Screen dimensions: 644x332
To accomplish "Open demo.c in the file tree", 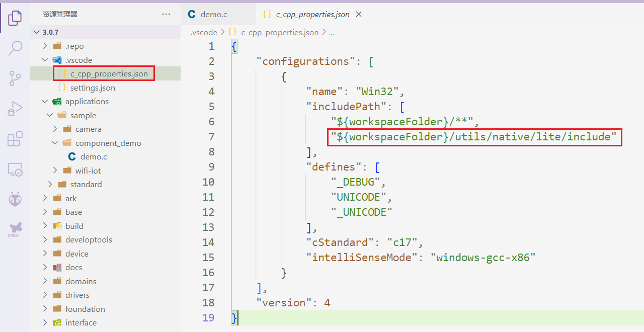I will [x=94, y=157].
